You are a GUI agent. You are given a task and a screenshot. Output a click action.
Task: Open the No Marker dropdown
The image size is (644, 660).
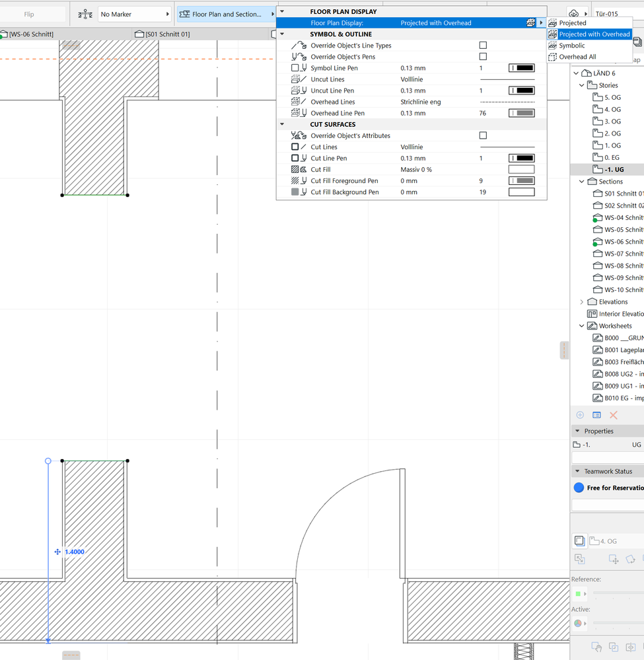coord(135,15)
